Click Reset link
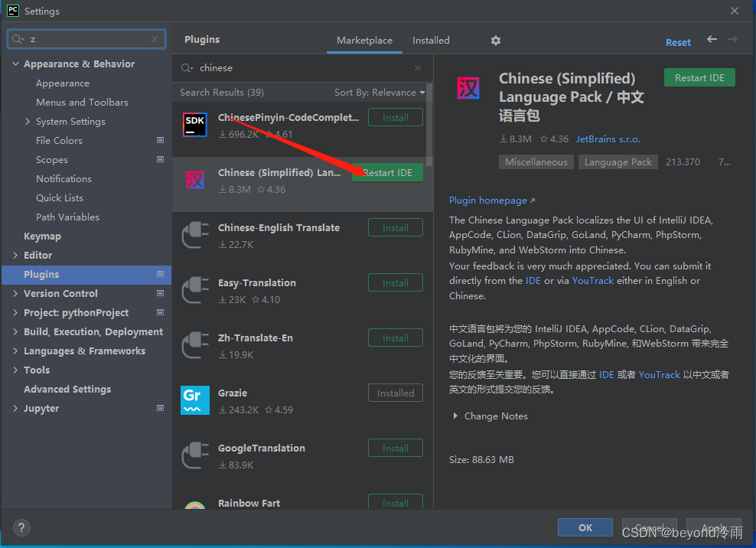 point(678,42)
